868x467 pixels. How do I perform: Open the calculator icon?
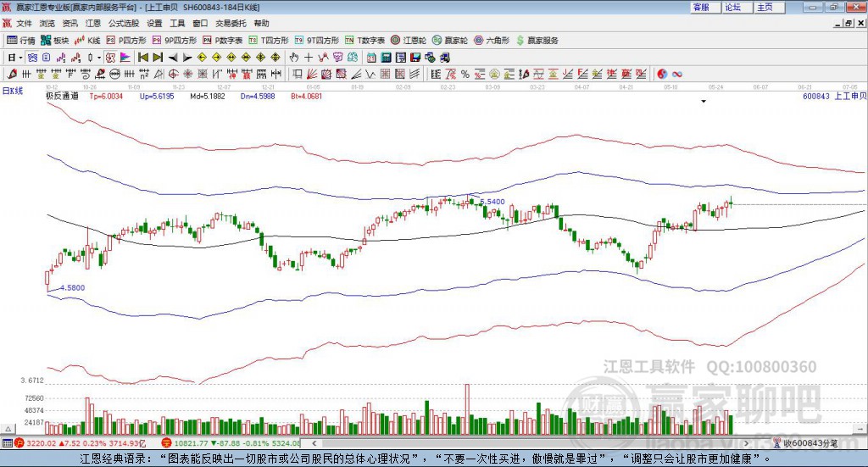pyautogui.click(x=386, y=58)
